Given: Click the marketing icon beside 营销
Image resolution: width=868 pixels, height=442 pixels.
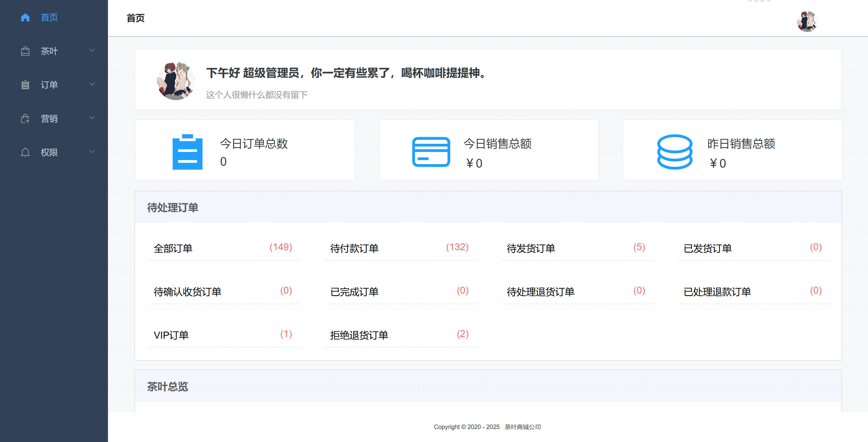Looking at the screenshot, I should click(x=25, y=119).
